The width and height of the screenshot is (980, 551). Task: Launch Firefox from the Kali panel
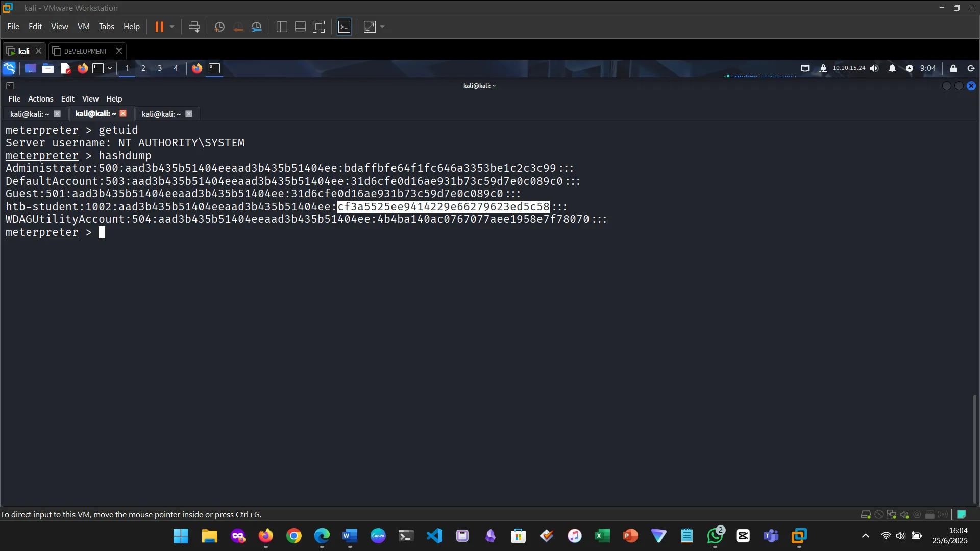(82, 68)
